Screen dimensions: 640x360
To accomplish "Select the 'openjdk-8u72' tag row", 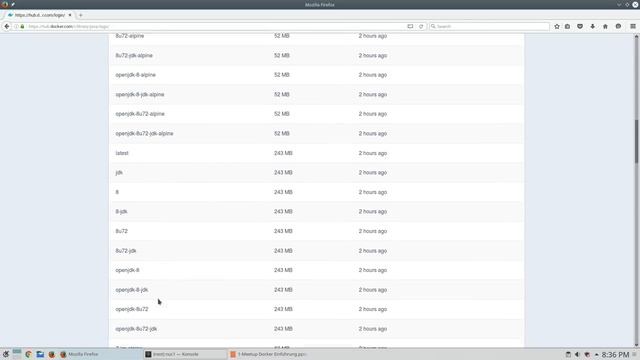I will coord(316,309).
